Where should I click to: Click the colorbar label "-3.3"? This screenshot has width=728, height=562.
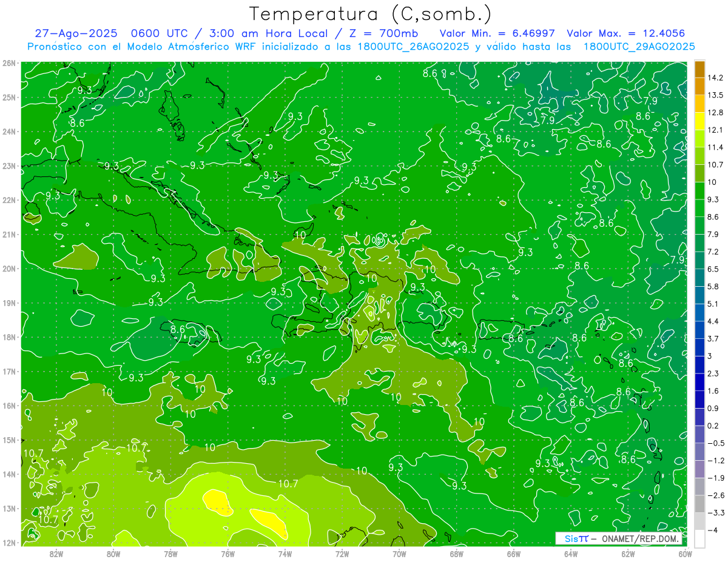tap(715, 513)
